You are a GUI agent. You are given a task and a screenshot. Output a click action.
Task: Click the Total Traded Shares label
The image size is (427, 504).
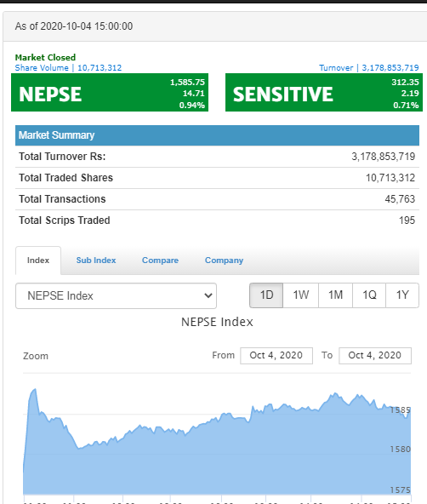65,178
